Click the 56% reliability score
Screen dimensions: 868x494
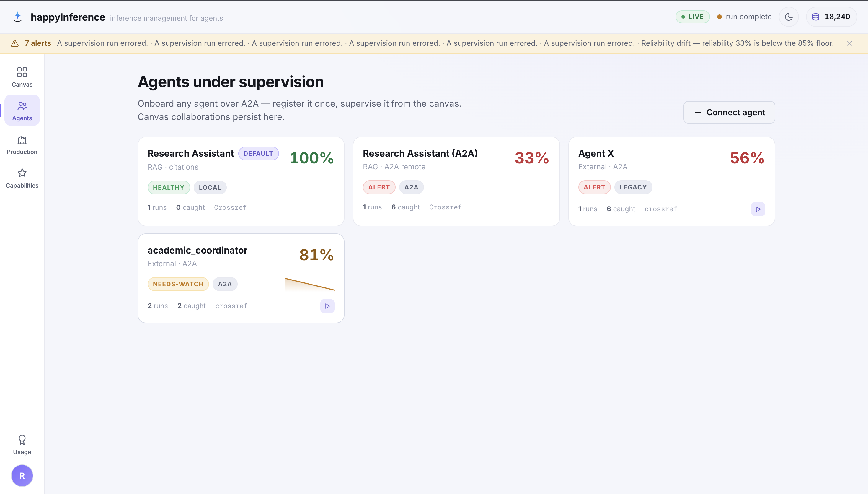(747, 158)
